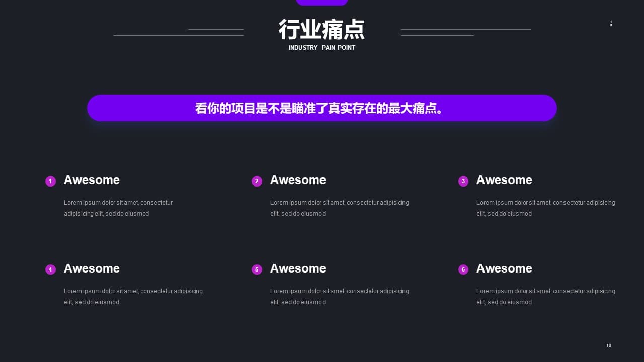
Task: Click the page number 10 in the slide's lower corner
Action: point(609,345)
